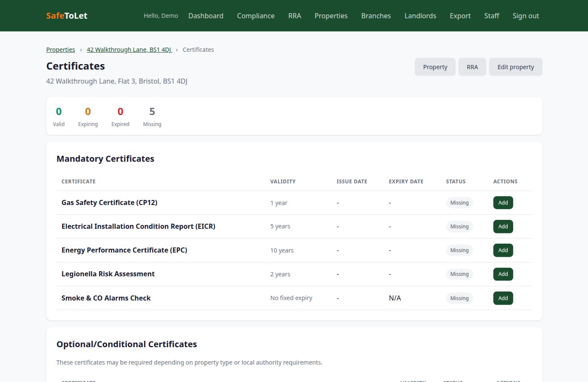The image size is (588, 382).
Task: Click the 'Mandatory Certificates' heading
Action: (x=105, y=159)
